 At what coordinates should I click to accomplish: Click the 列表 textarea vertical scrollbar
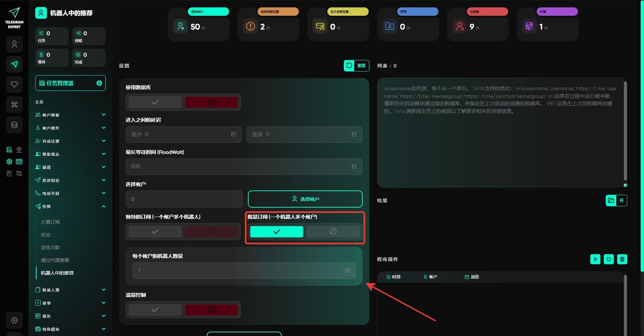pyautogui.click(x=625, y=131)
